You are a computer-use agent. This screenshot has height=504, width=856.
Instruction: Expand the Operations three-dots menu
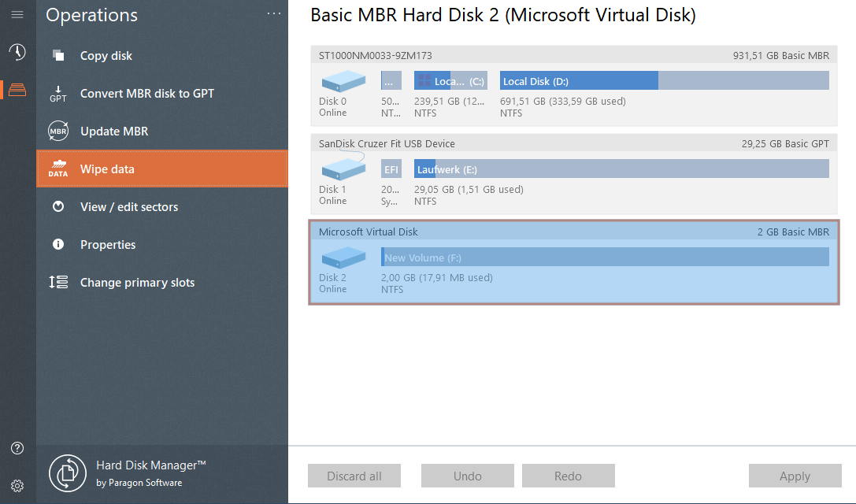[x=273, y=13]
